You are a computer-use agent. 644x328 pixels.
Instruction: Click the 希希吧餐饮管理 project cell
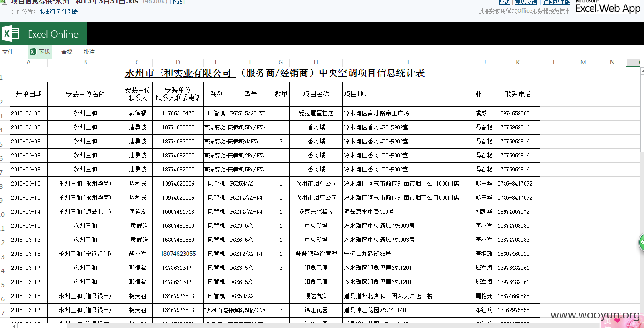click(316, 254)
